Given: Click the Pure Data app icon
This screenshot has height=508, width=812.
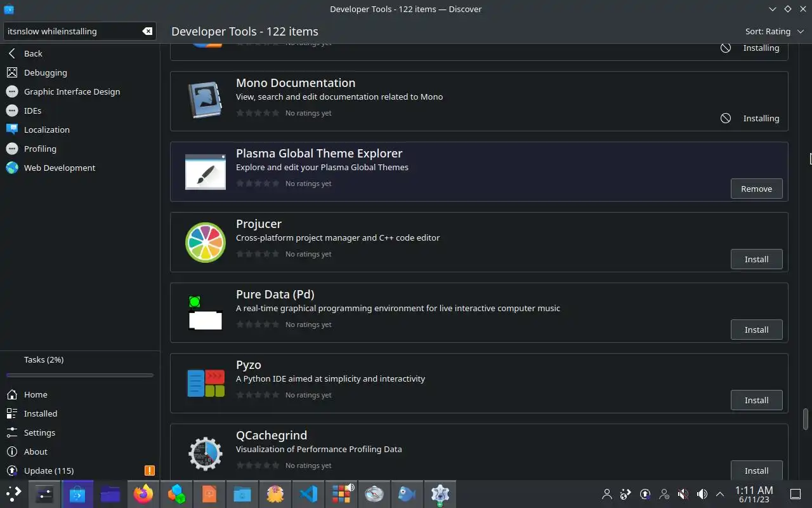Looking at the screenshot, I should point(206,312).
